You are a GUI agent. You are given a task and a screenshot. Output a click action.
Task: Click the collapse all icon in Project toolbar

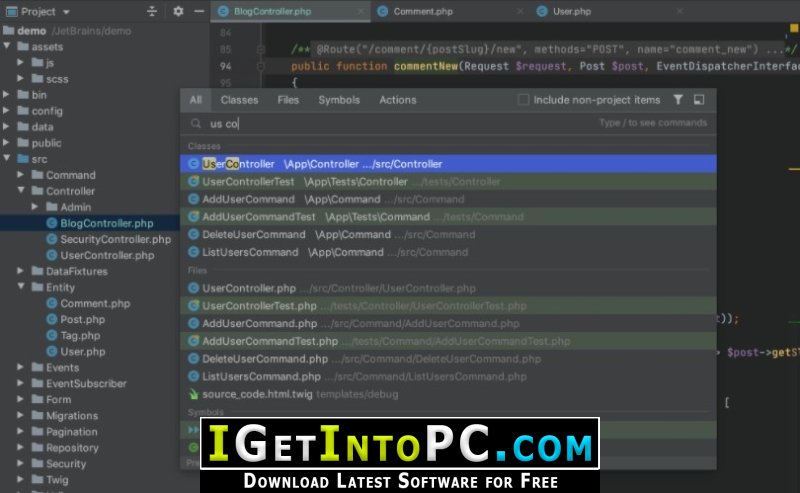pyautogui.click(x=152, y=11)
